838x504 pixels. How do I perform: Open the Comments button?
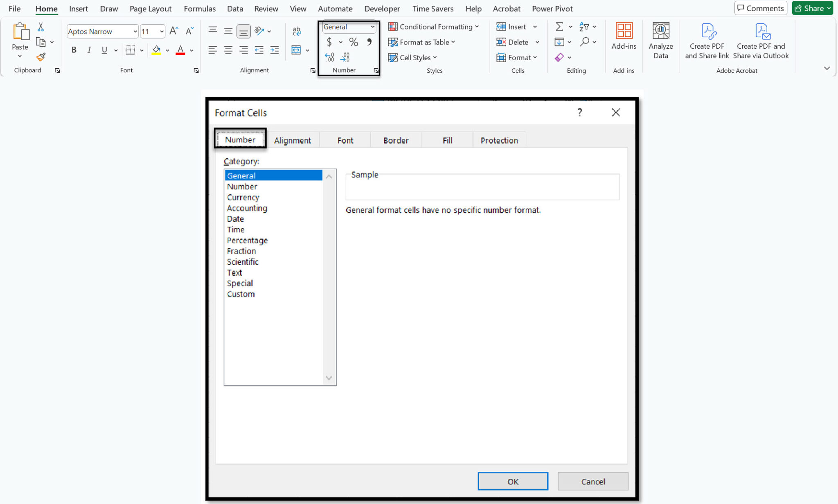pyautogui.click(x=760, y=8)
